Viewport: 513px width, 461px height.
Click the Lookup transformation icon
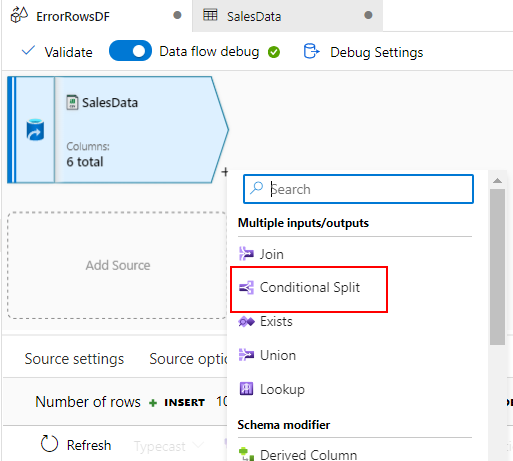[x=246, y=389]
